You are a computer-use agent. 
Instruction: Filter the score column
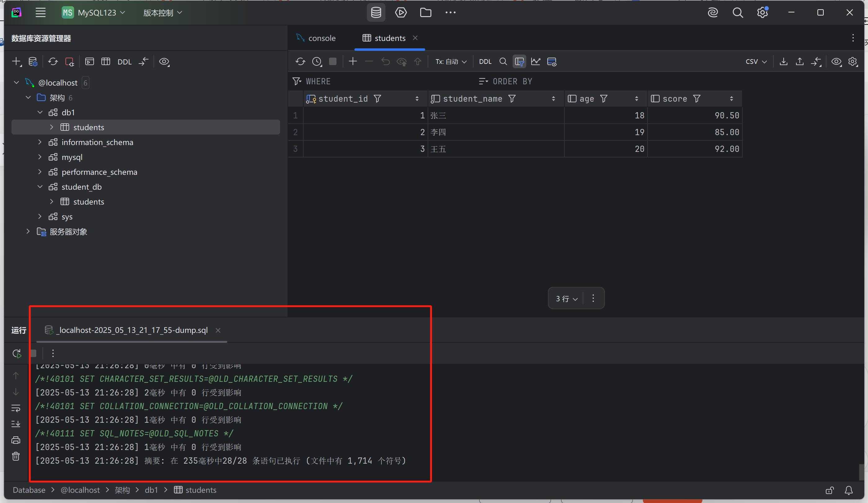pyautogui.click(x=697, y=99)
